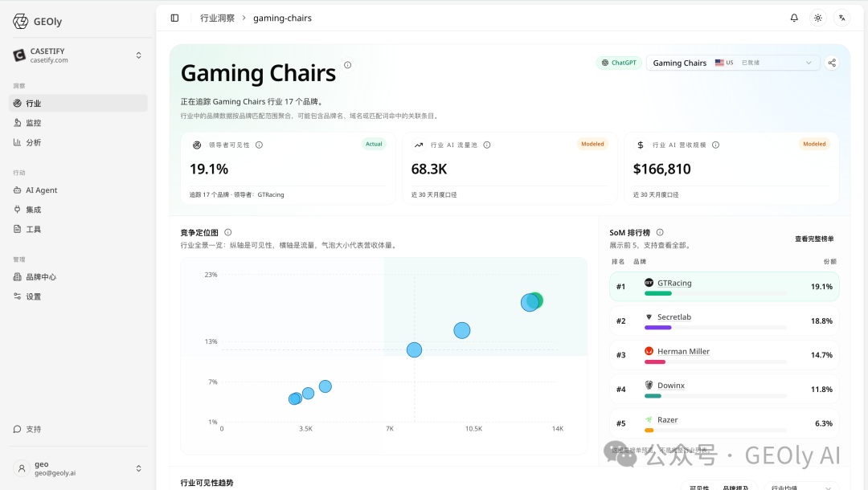Screen dimensions: 868x490
Task: Click the AI Agent robot icon
Action: pyautogui.click(x=17, y=190)
